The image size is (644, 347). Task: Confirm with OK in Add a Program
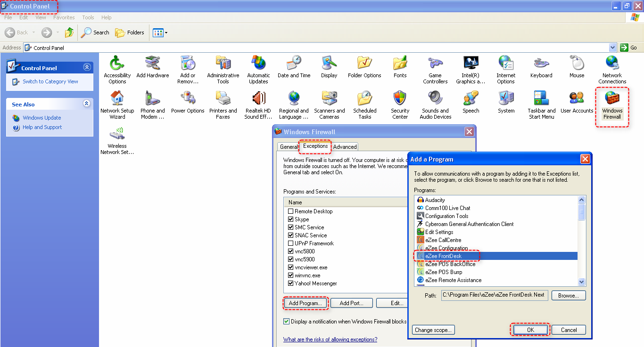coord(530,330)
